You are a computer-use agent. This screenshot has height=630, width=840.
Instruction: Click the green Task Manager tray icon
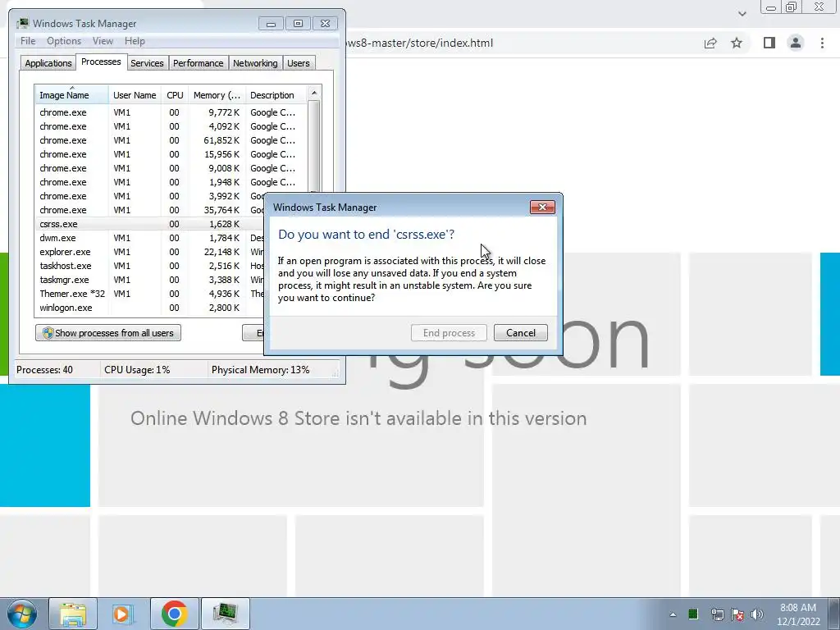pos(693,614)
